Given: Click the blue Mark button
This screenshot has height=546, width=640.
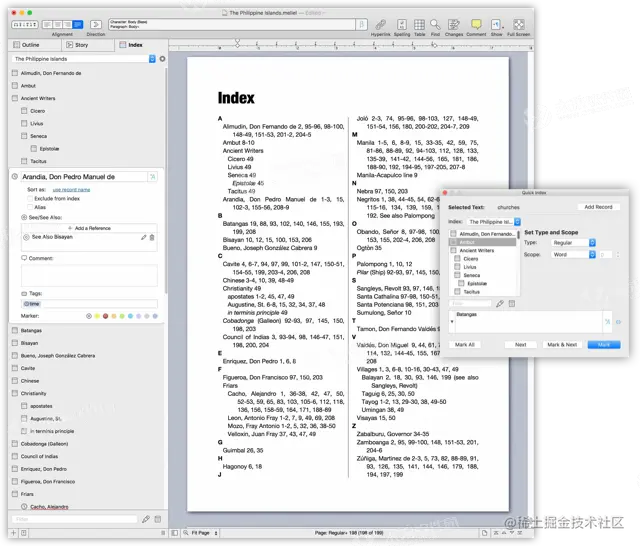Looking at the screenshot, I should pos(604,345).
